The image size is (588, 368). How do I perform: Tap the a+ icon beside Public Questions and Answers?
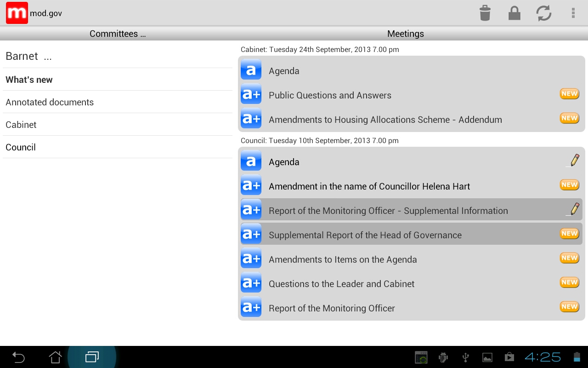point(251,94)
